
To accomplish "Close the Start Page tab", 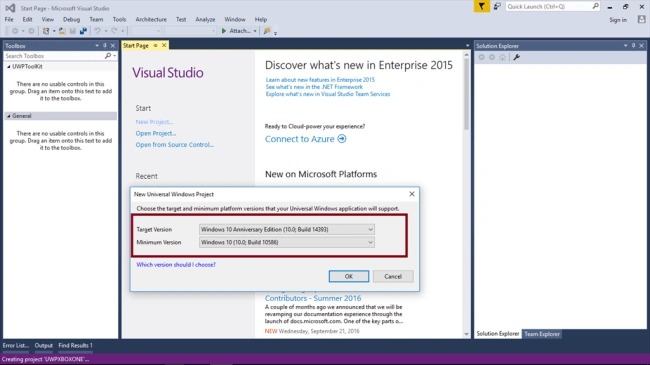I will tap(164, 45).
